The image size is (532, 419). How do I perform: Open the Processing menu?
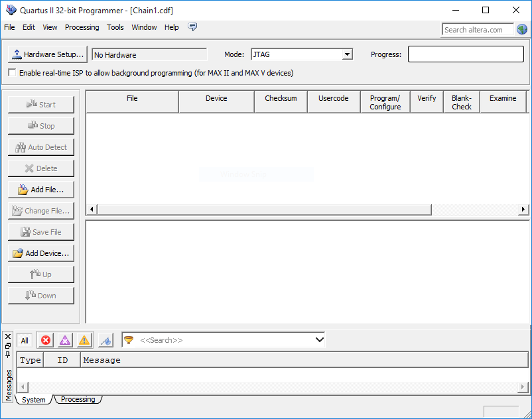click(82, 27)
